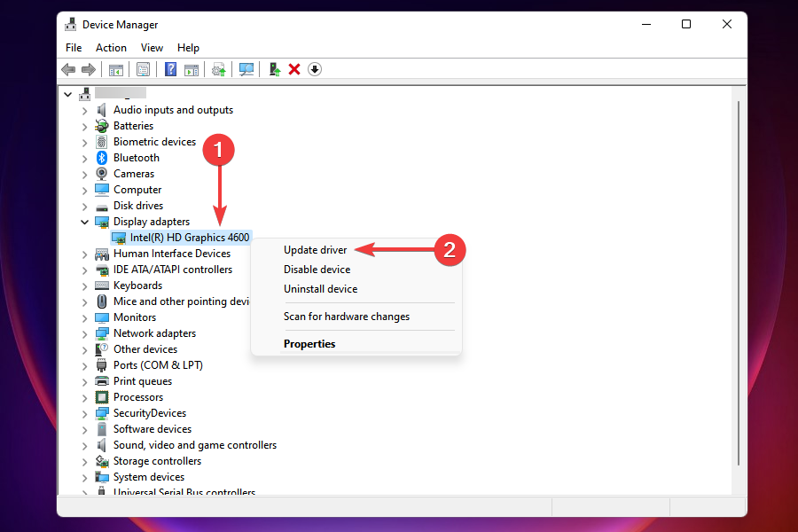Expand the Ports (COM & LPT) chevron
Screen dimensions: 798x532
point(84,365)
